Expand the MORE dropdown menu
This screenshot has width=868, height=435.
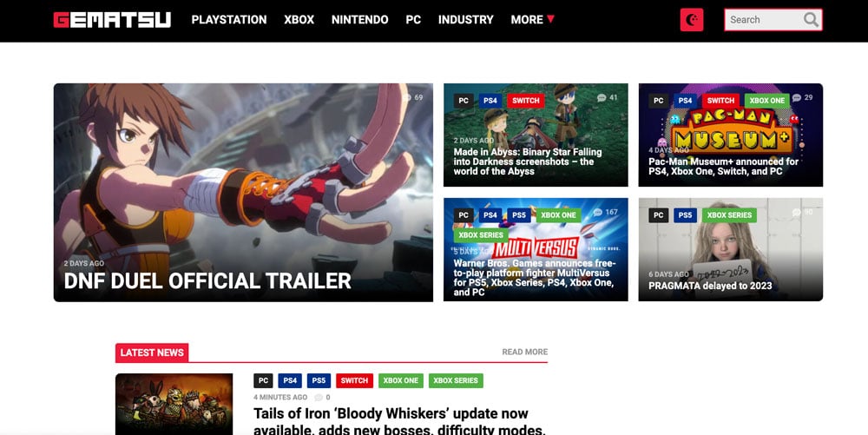532,20
